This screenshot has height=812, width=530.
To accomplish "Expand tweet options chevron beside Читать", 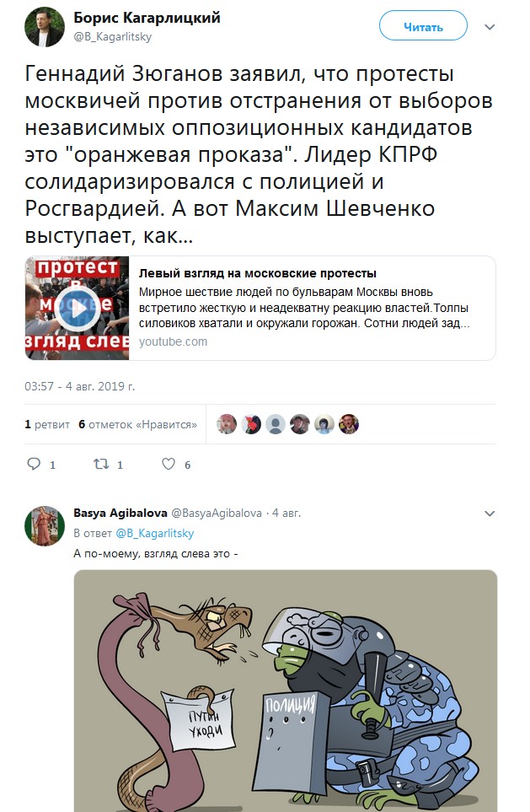I will pos(490,27).
